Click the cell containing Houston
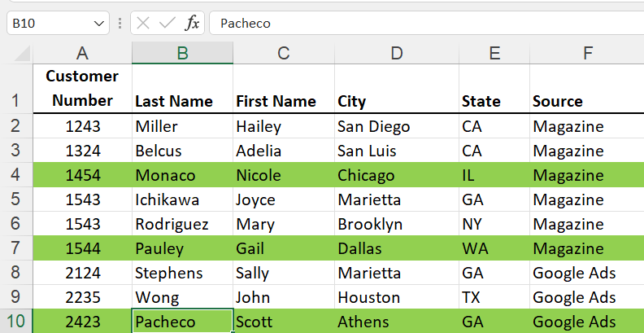This screenshot has height=333, width=644. (397, 297)
